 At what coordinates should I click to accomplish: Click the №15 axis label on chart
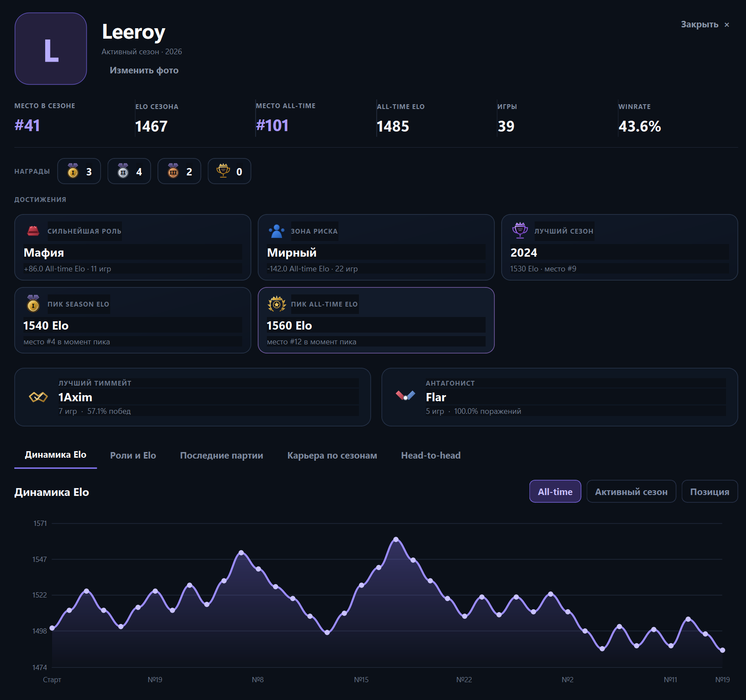(361, 680)
